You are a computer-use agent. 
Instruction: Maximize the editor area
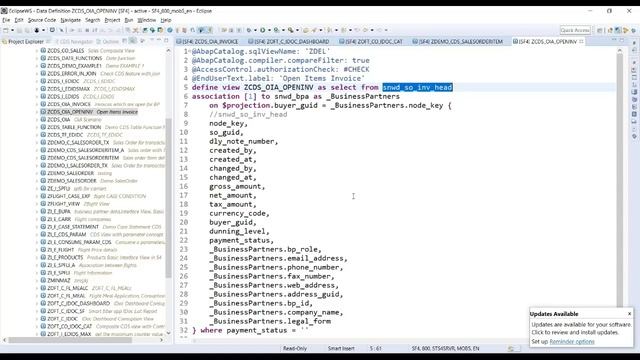click(622, 41)
